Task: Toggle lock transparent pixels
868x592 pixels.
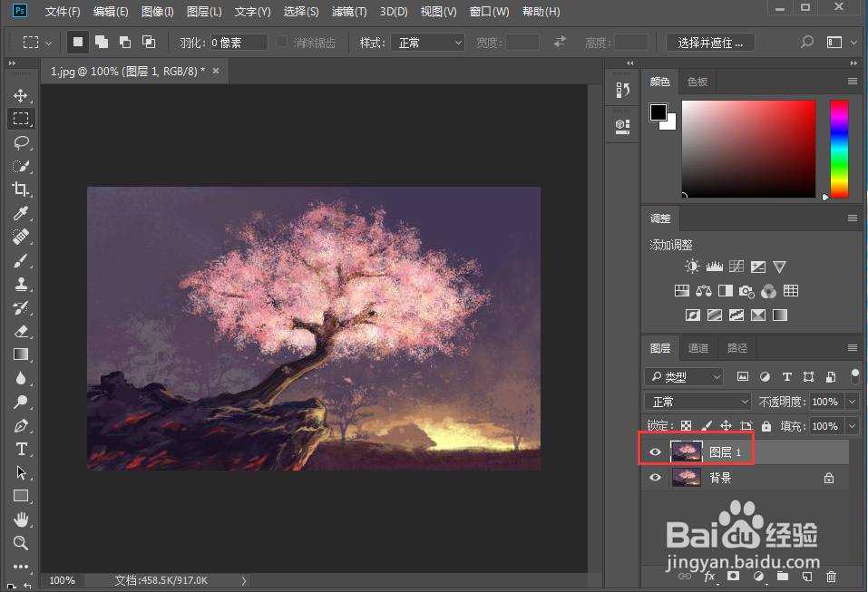Action: click(x=686, y=426)
